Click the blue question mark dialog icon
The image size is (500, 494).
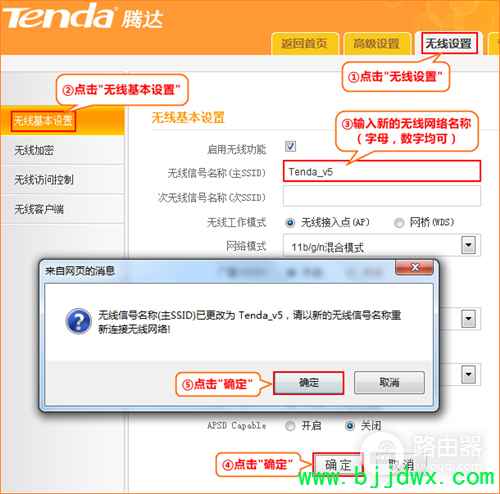[78, 321]
